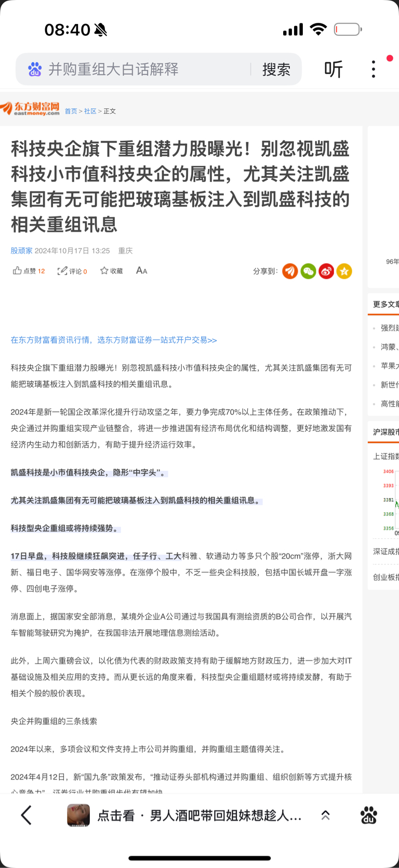Tap the battery indicator in status bar

pos(348,30)
